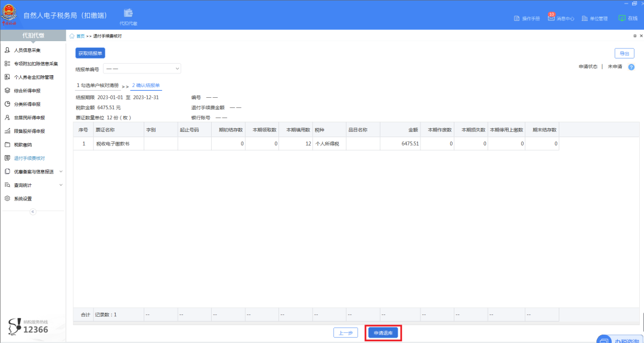This screenshot has height=343, width=644.
Task: Click the 优惠备案与信息报送 document icon
Action: tap(7, 172)
